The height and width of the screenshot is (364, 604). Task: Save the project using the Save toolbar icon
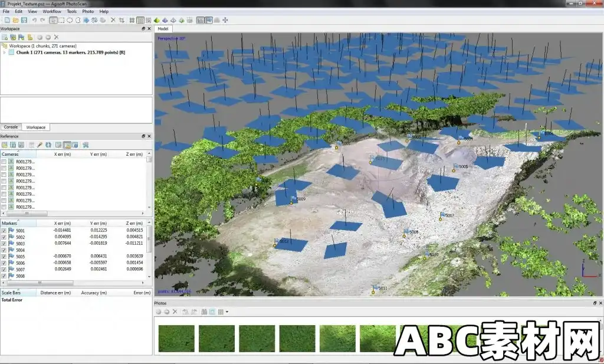24,19
